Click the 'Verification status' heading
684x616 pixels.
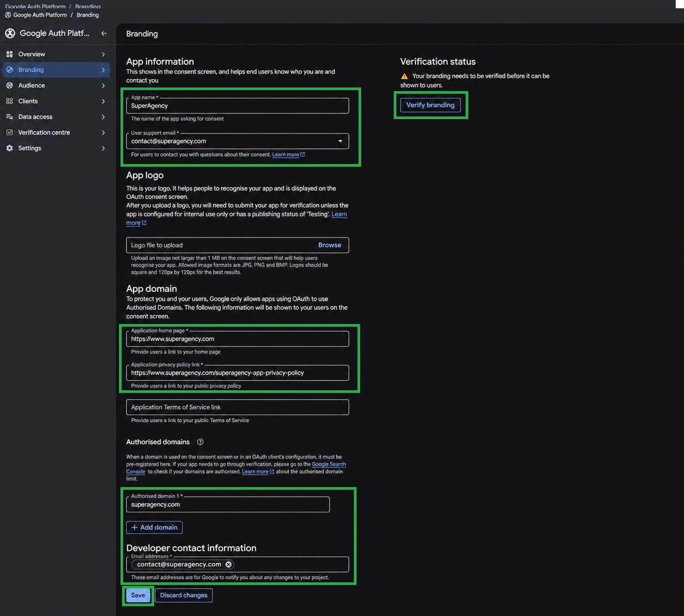(438, 62)
